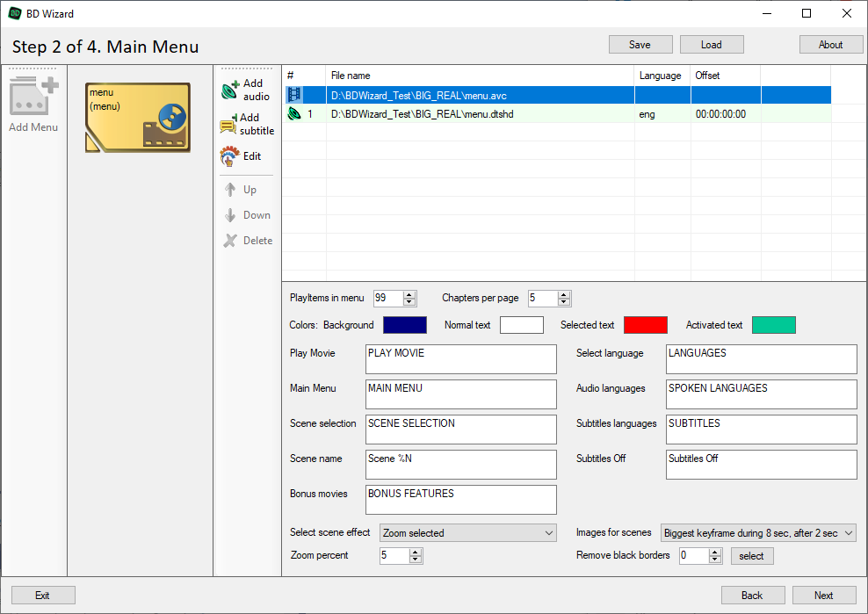Increase the Zoom percent value
Image resolution: width=868 pixels, height=614 pixels.
[x=416, y=552]
